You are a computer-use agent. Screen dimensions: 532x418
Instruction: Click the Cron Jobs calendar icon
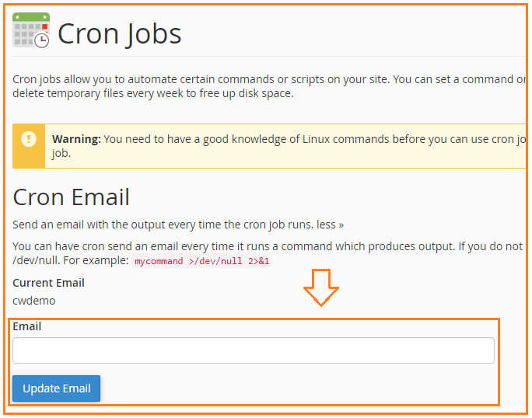click(31, 30)
